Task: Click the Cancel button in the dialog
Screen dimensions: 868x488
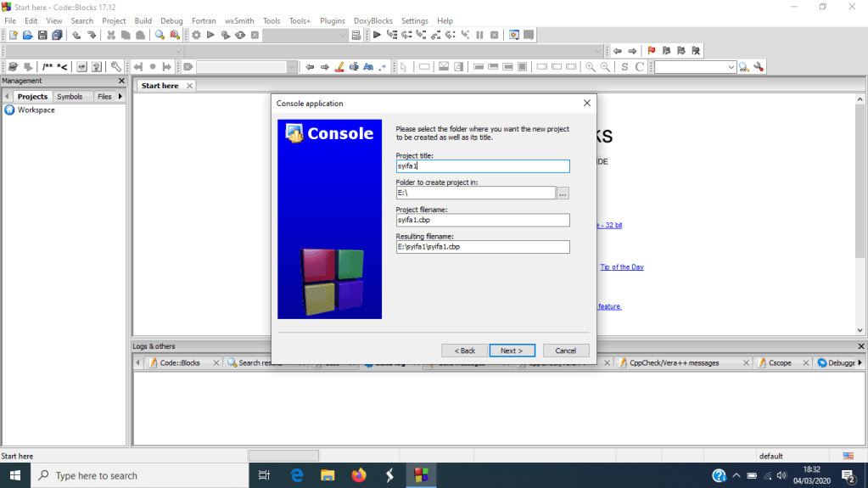Action: point(565,351)
